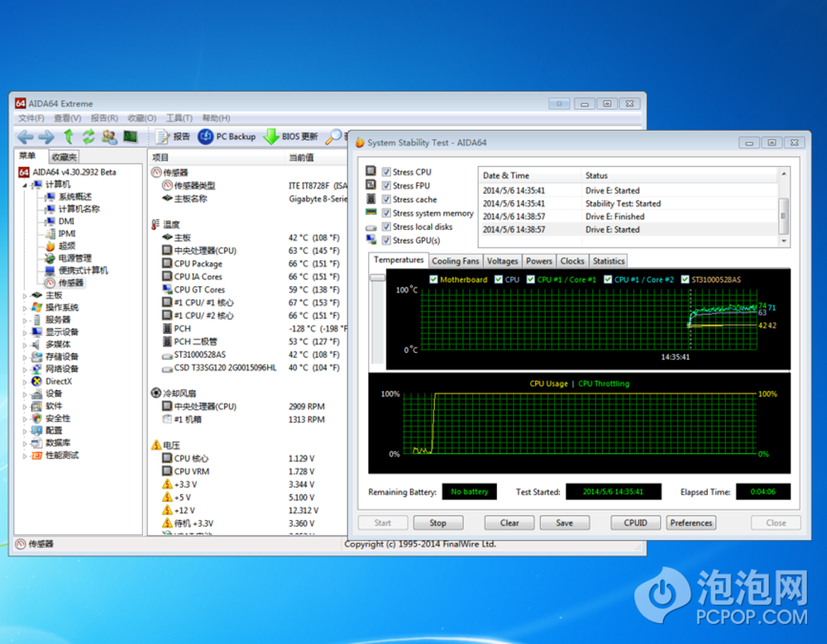Expand the 操作系统 tree node
Screen dimensions: 827x644
24,308
